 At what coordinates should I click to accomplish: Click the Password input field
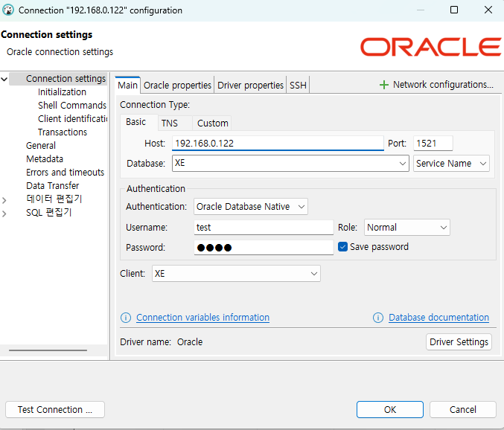(x=264, y=248)
